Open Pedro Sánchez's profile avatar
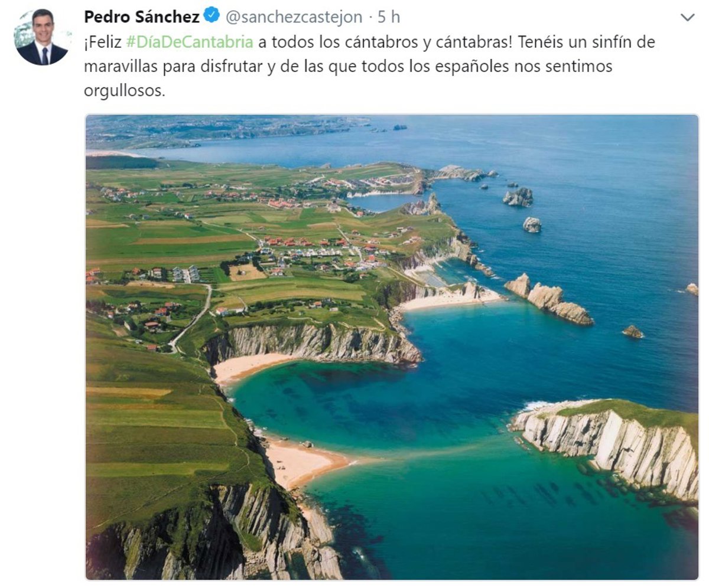The height and width of the screenshot is (588, 709). coord(42,38)
